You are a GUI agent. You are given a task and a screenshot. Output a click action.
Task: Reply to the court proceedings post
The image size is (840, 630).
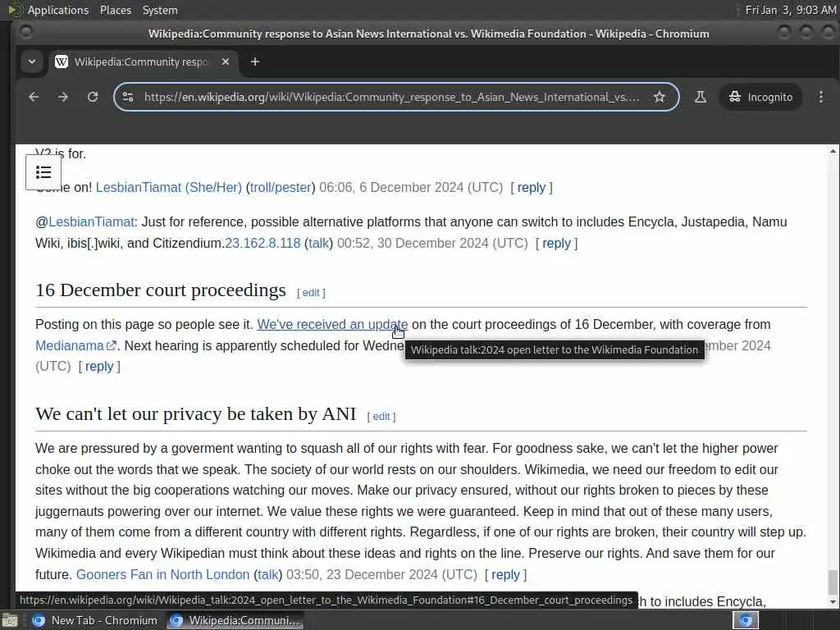99,367
